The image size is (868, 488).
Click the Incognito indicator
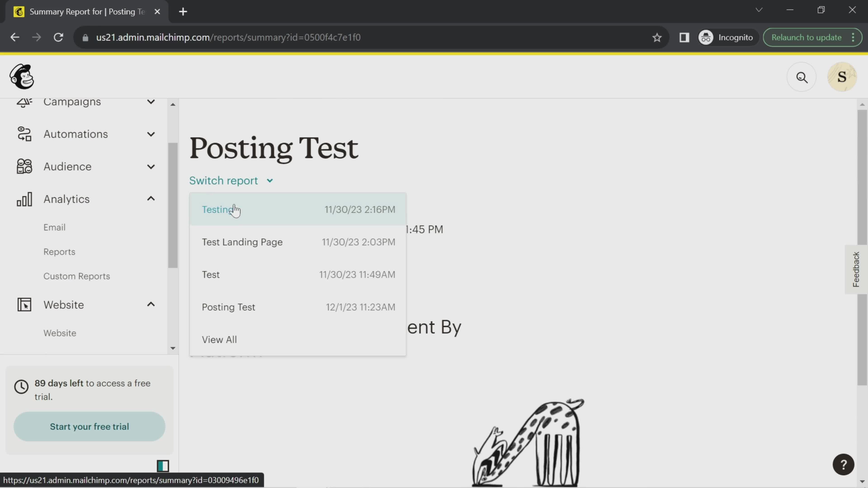pos(727,37)
